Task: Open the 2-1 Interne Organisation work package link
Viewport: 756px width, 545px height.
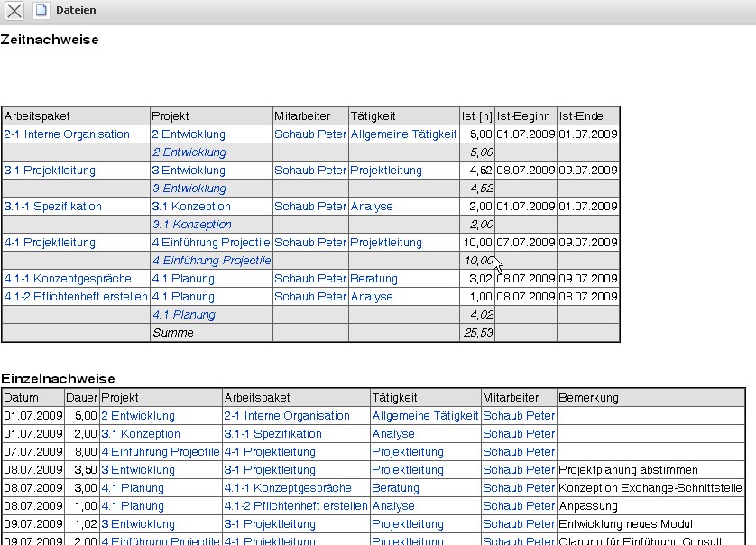Action: tap(67, 134)
